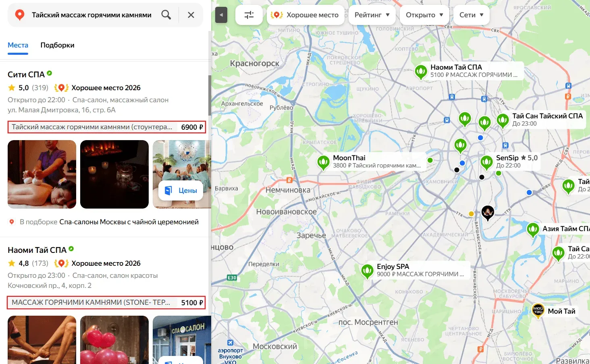Image resolution: width=590 pixels, height=364 pixels.
Task: Click MoonThai green map pin
Action: [x=323, y=162]
